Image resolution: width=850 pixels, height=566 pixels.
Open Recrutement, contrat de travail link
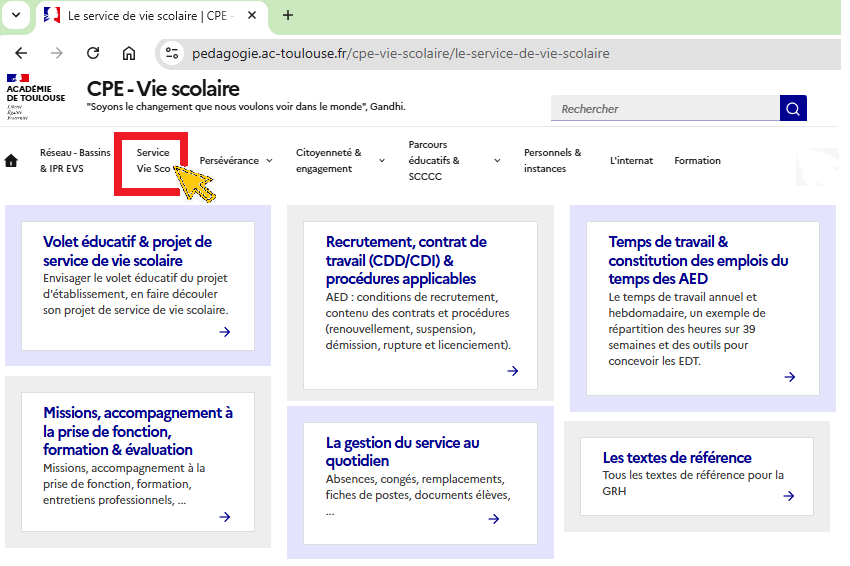[406, 260]
